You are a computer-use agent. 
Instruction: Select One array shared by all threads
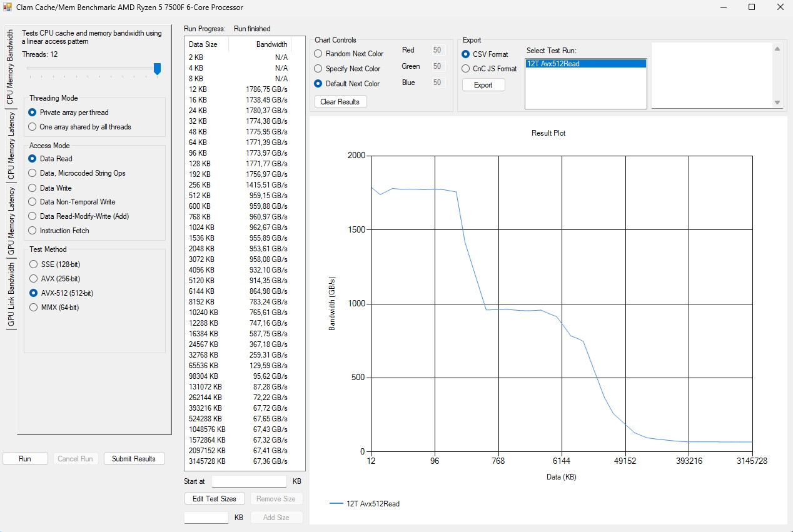pos(80,127)
